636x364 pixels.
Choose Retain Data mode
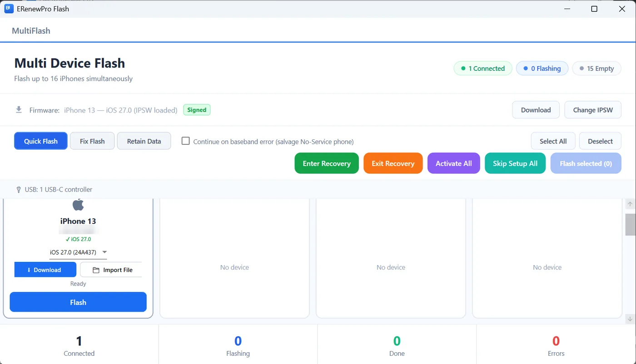[144, 141]
